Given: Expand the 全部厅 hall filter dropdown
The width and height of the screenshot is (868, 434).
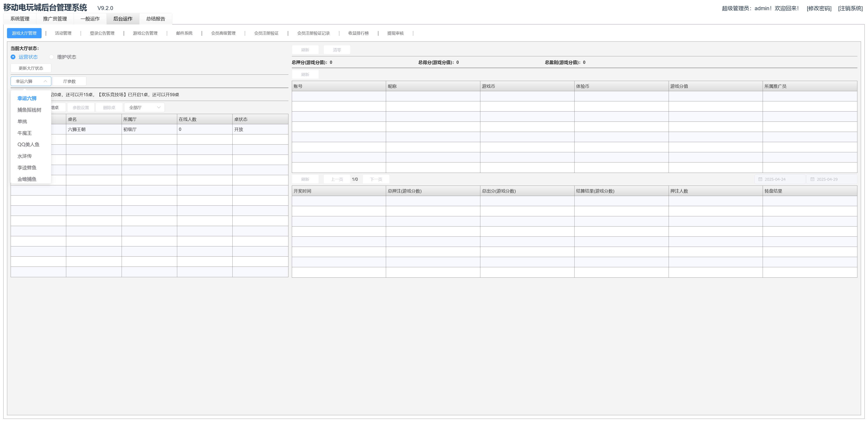Looking at the screenshot, I should (144, 107).
